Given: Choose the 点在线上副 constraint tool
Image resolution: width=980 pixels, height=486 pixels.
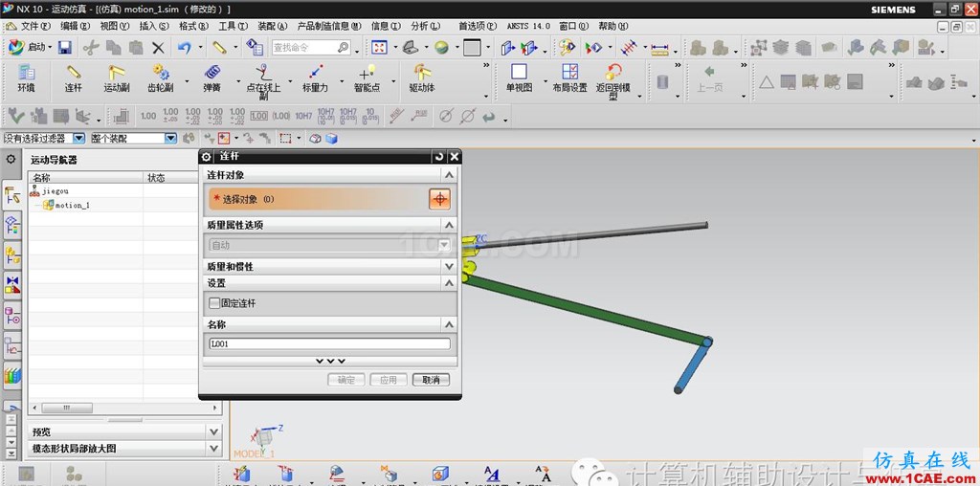Looking at the screenshot, I should click(263, 81).
